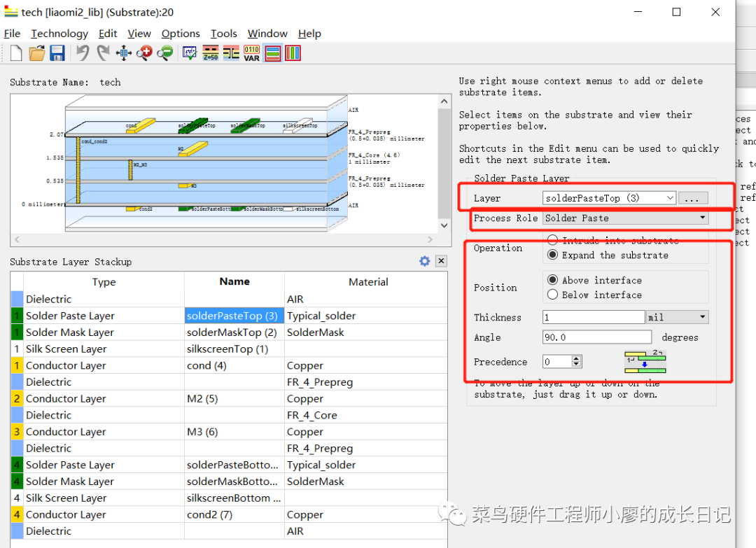Select the Intrude into substrate option
The width and height of the screenshot is (756, 548).
click(553, 240)
